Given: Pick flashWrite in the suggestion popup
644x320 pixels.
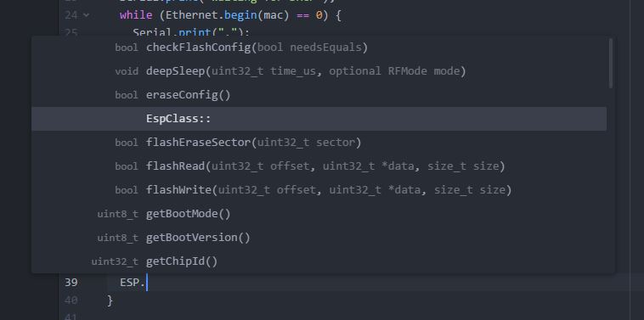Looking at the screenshot, I should click(319, 190).
